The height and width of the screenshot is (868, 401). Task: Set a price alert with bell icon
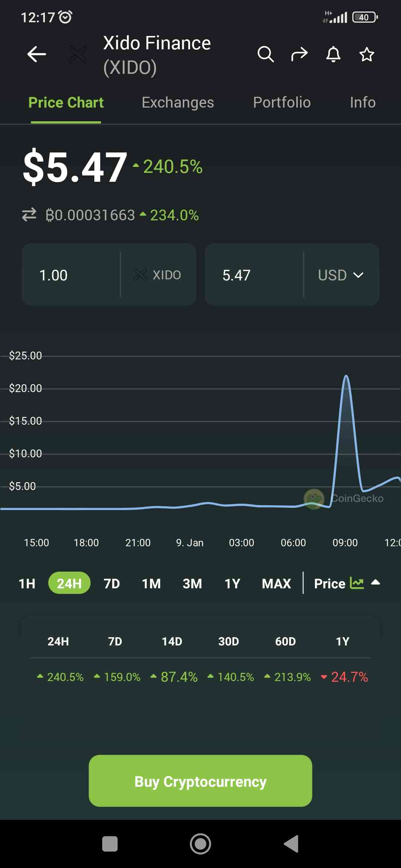333,55
